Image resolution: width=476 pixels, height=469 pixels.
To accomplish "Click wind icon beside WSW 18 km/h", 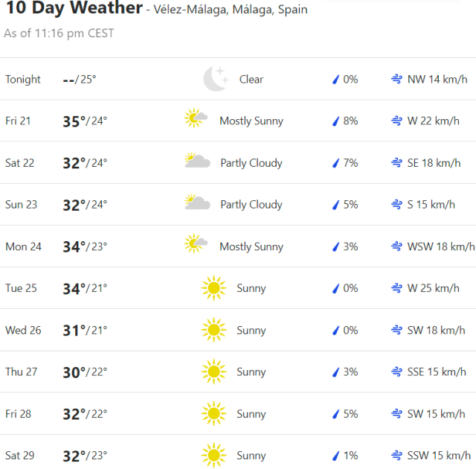I will pos(397,246).
